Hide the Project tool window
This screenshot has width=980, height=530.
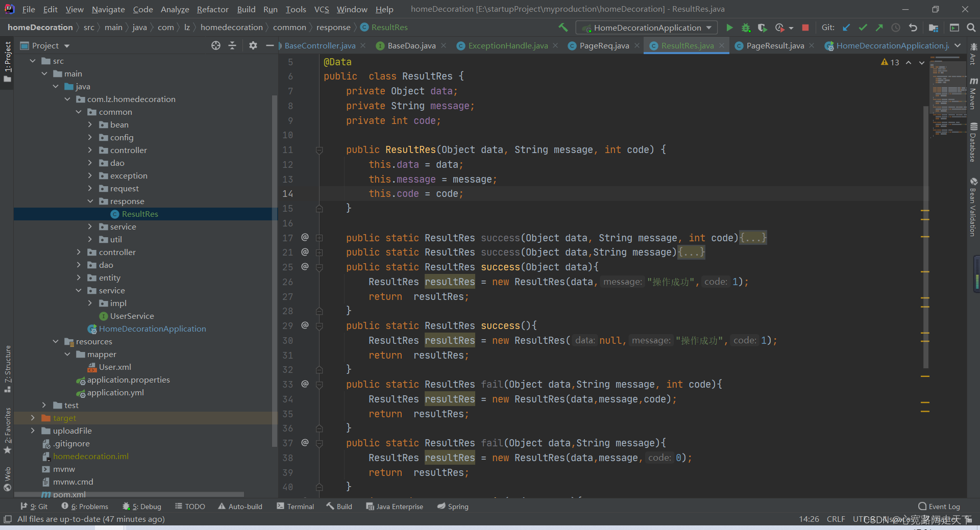[270, 45]
